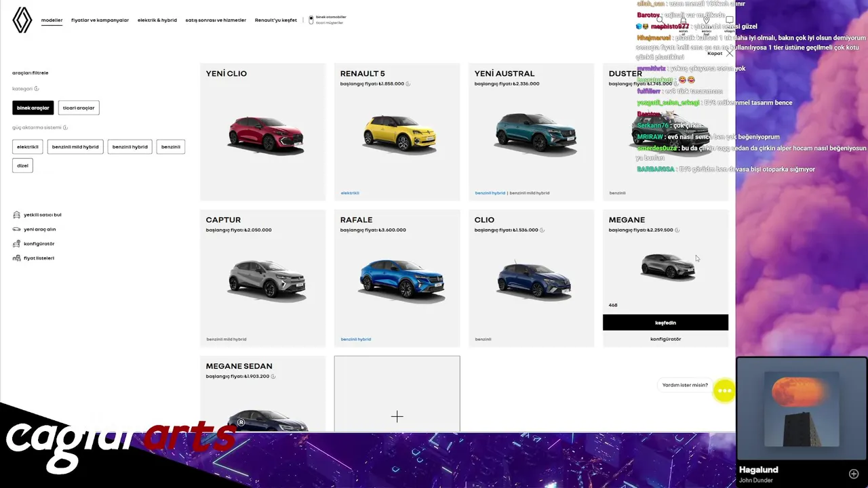Click the 'RAFALE' card title
The height and width of the screenshot is (488, 868).
coord(357,220)
